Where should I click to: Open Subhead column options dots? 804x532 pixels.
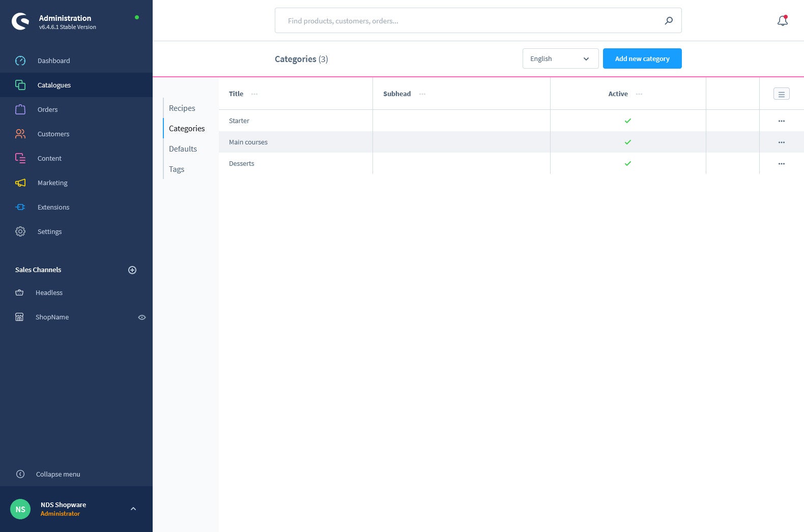pyautogui.click(x=422, y=94)
